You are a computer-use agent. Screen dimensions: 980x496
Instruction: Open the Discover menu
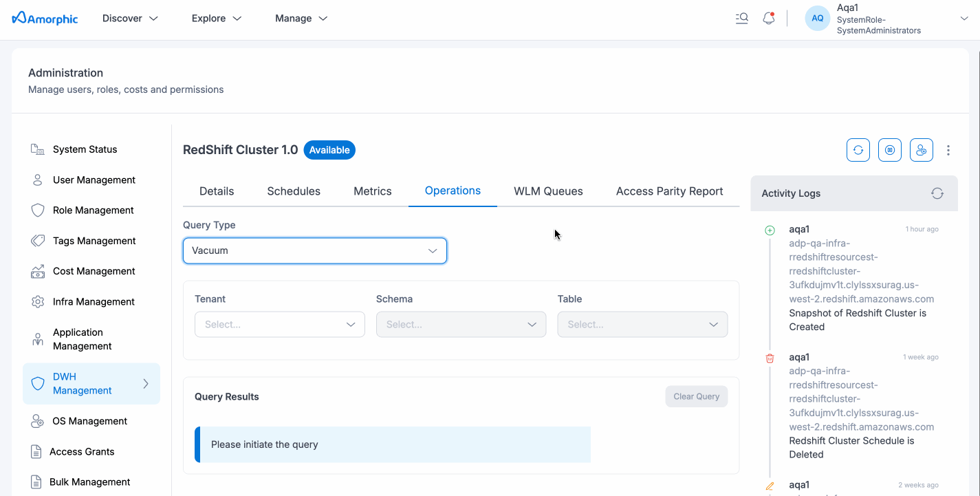(x=130, y=19)
